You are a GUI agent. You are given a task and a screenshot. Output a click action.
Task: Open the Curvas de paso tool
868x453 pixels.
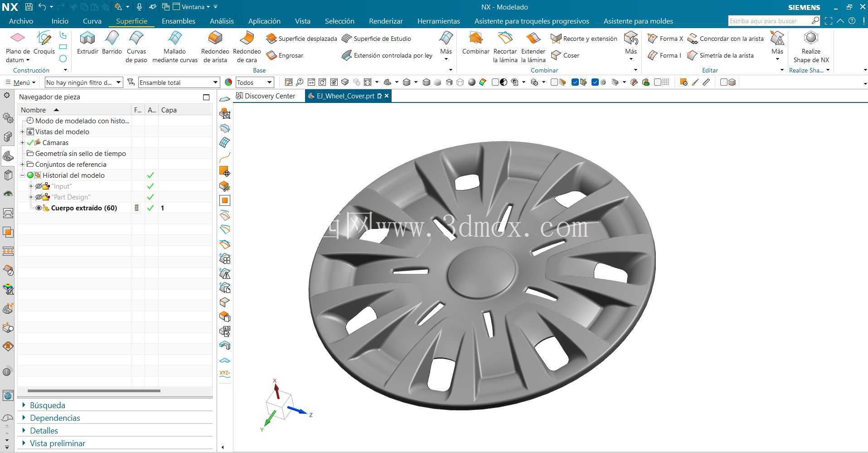[x=136, y=47]
